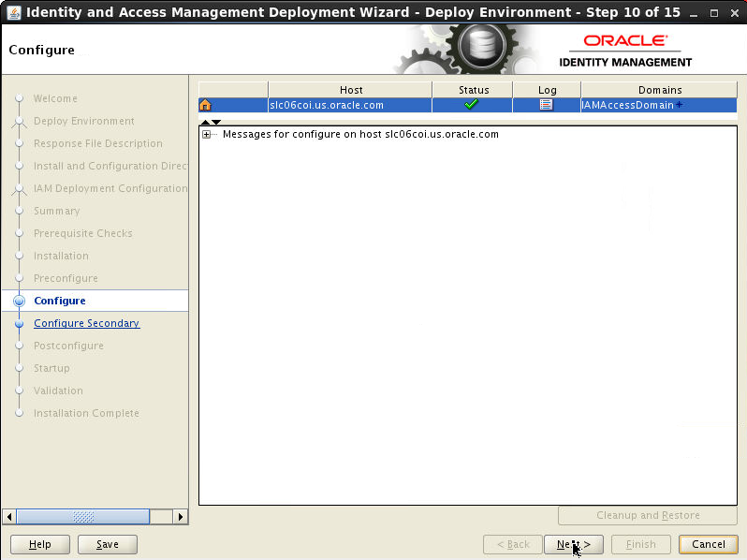Click the Welcome step in sidebar
This screenshot has height=560, width=747.
(x=55, y=98)
